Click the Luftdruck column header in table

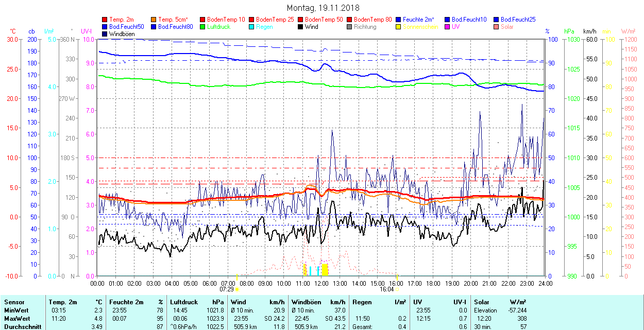184,302
